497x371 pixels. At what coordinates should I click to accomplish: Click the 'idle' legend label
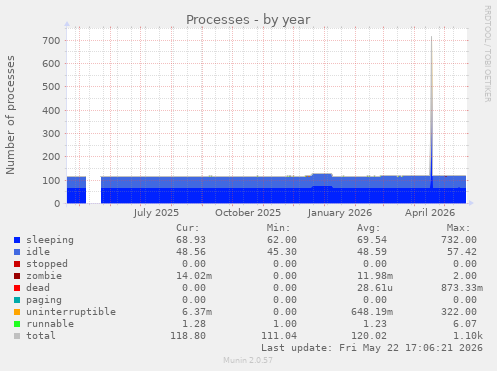click(x=38, y=252)
